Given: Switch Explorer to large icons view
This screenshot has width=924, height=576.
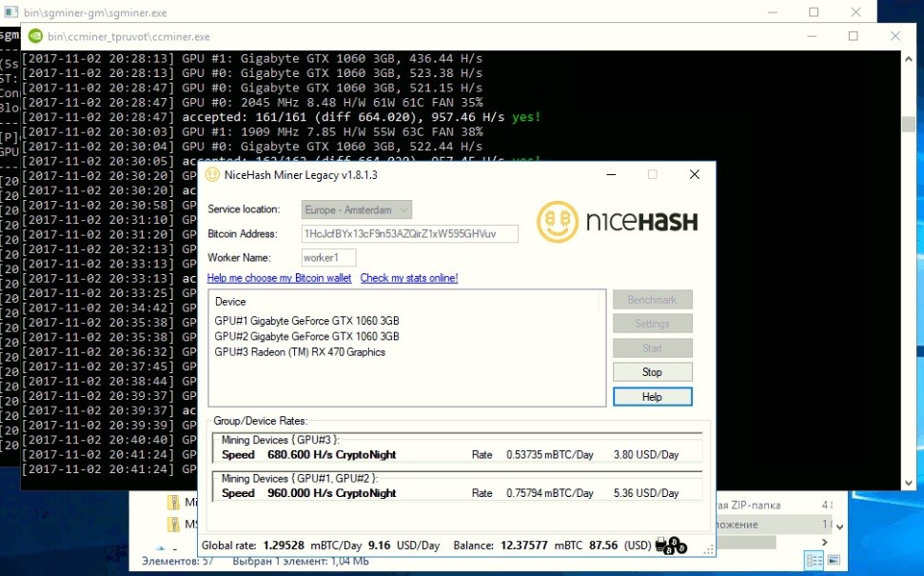Looking at the screenshot, I should click(834, 560).
